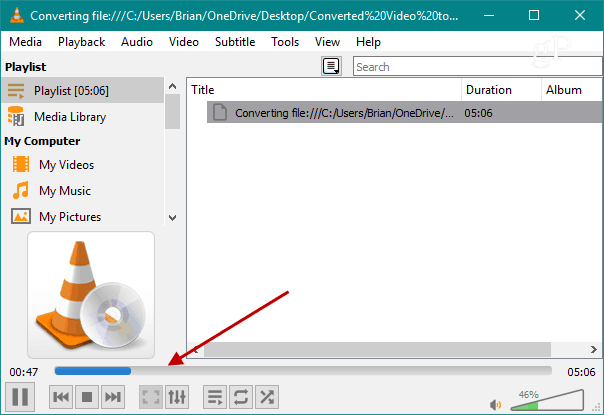Sort by Album column header
604x415 pixels.
click(x=572, y=90)
